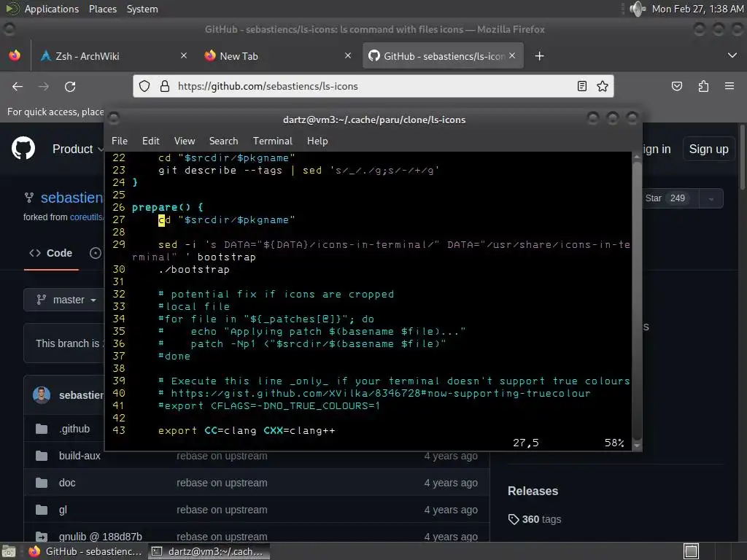Reload the current page in Firefox
Screen dimensions: 747x560
(x=70, y=86)
